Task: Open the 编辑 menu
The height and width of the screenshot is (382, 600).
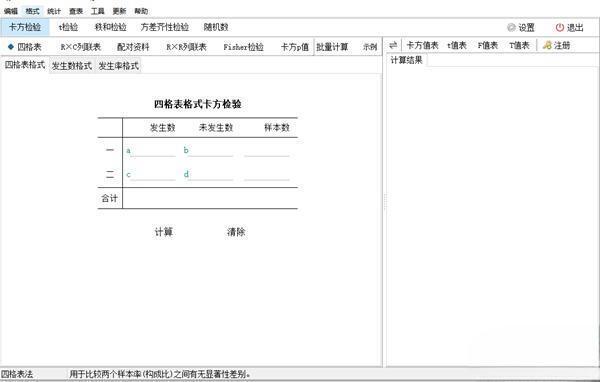Action: [11, 11]
